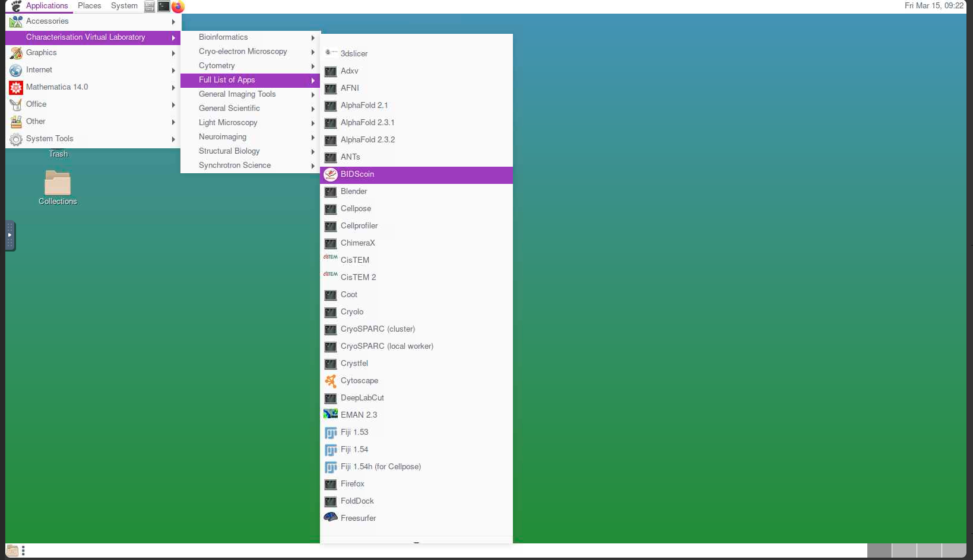Launch ChimeraX application
This screenshot has height=560, width=973.
(x=416, y=243)
